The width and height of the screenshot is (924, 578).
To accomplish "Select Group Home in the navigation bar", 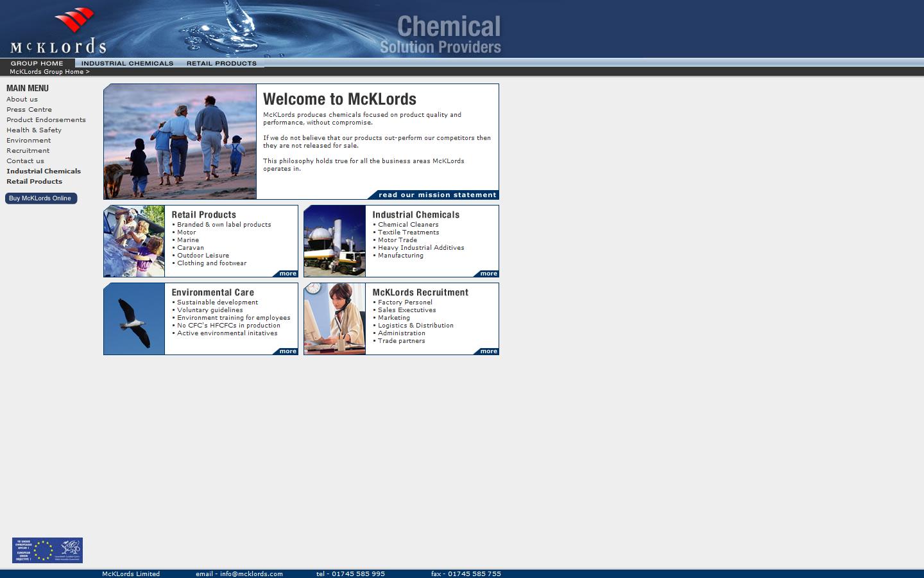I will coord(37,63).
